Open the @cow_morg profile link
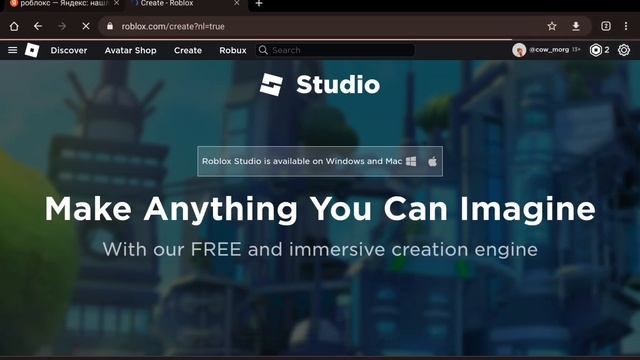 [x=549, y=50]
